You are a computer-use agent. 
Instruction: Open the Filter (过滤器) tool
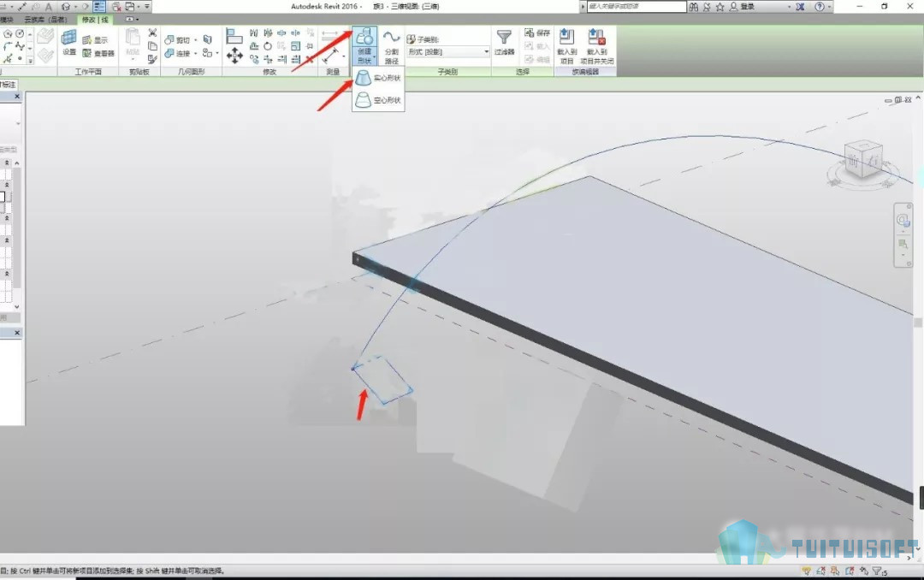505,43
